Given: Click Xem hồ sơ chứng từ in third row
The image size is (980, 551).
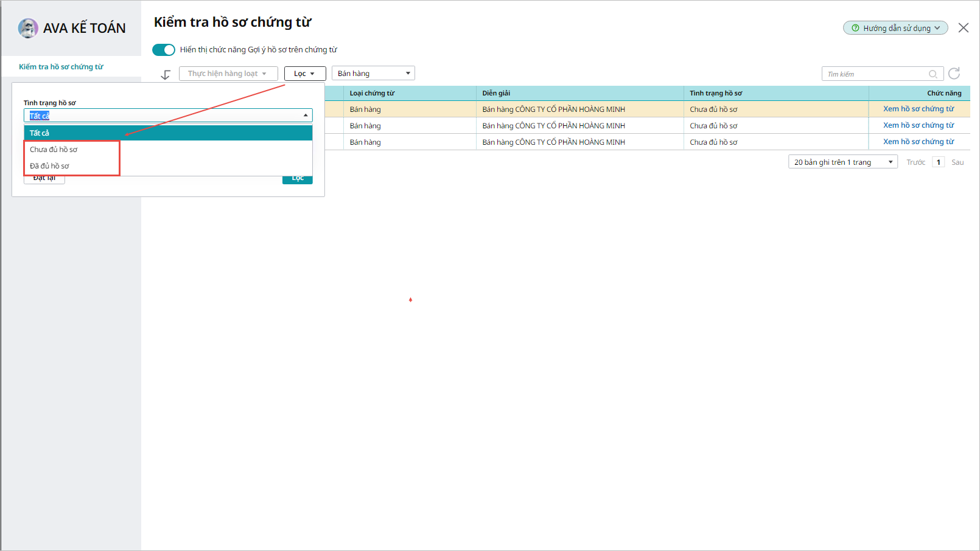Looking at the screenshot, I should point(918,142).
